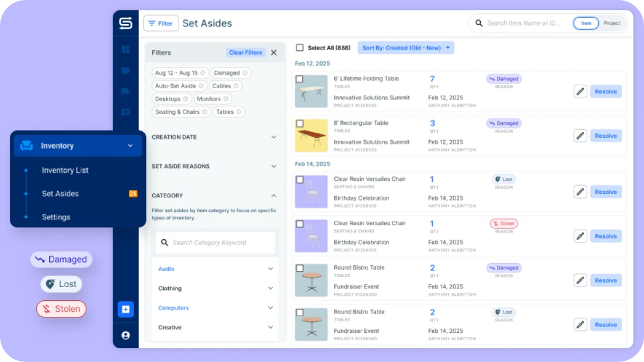Click the pencil edit icon for 6' Lifetime Folding Table
Screen dimensions: 644x362
[x=580, y=92]
